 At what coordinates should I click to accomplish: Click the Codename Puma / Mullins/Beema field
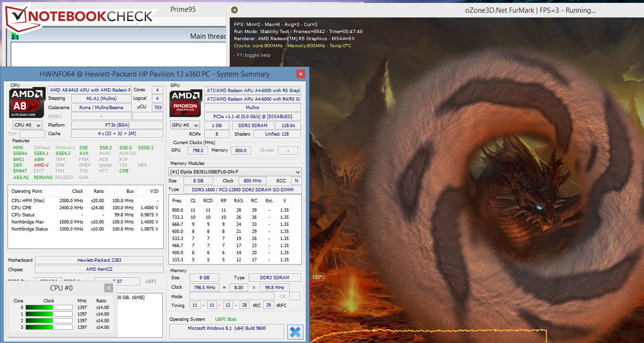click(x=101, y=107)
